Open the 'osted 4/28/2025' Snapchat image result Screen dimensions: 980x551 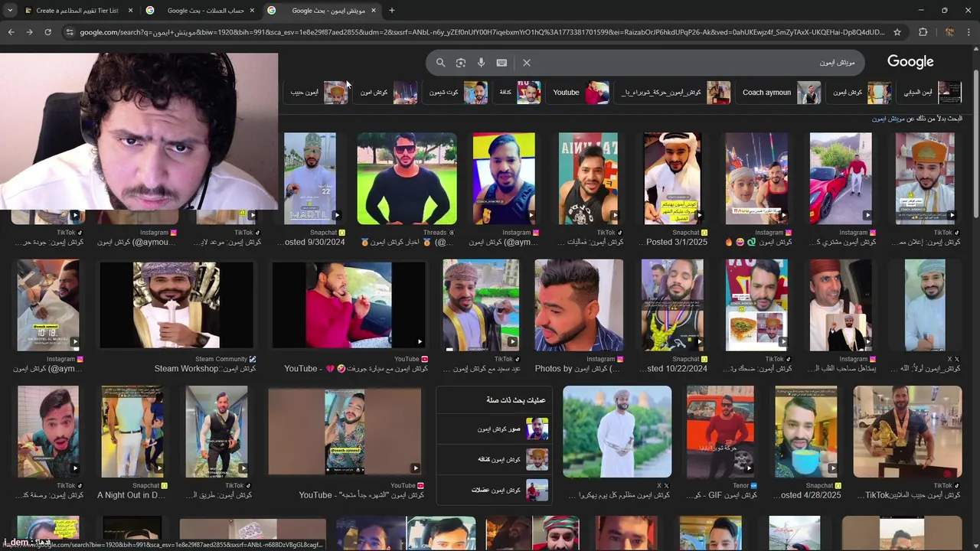806,432
